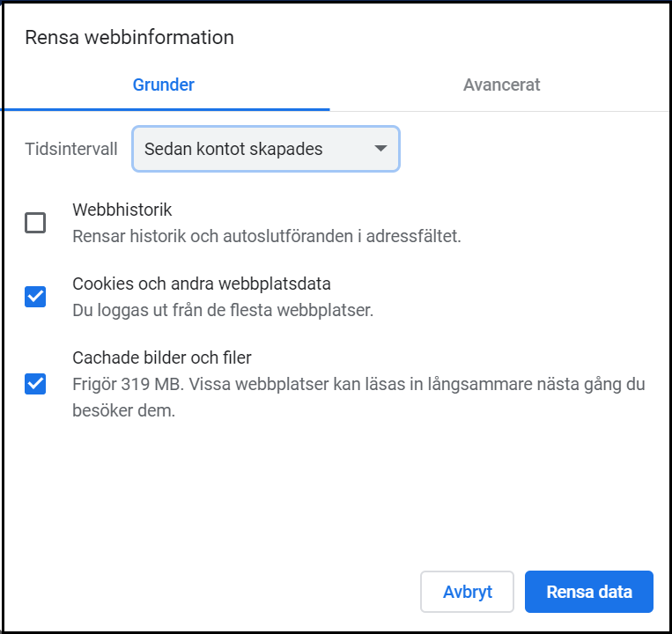Click the Tidsintervall dropdown arrow
Image resolution: width=672 pixels, height=634 pixels.
click(x=380, y=149)
